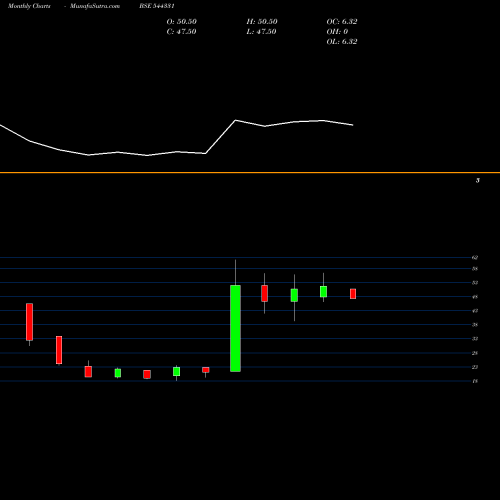Click the "OC: 6.32" reading
Image resolution: width=500 pixels, height=500 pixels.
(x=342, y=21)
